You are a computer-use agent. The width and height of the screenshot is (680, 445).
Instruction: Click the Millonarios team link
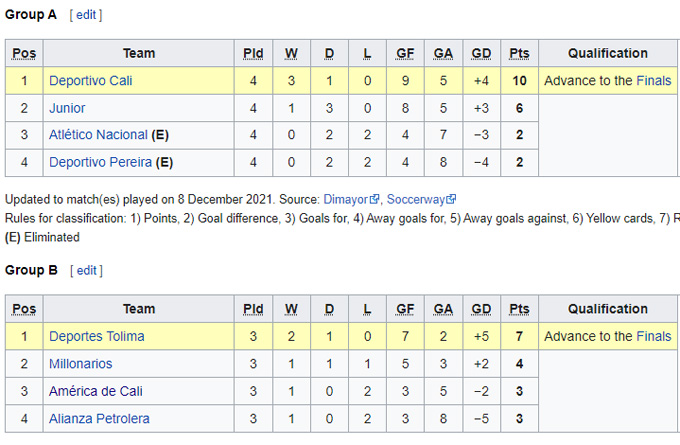coord(80,364)
